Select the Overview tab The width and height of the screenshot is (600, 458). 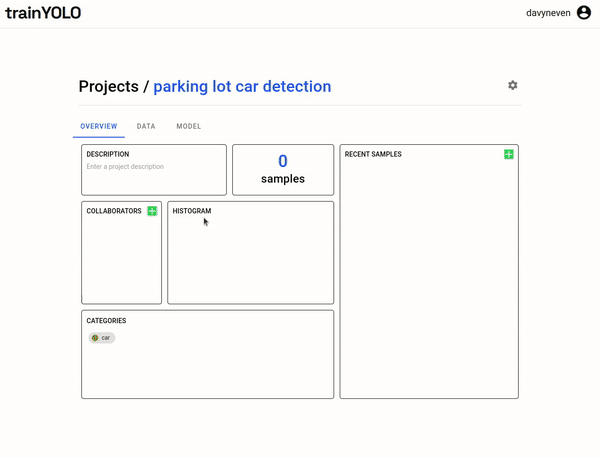pyautogui.click(x=99, y=126)
